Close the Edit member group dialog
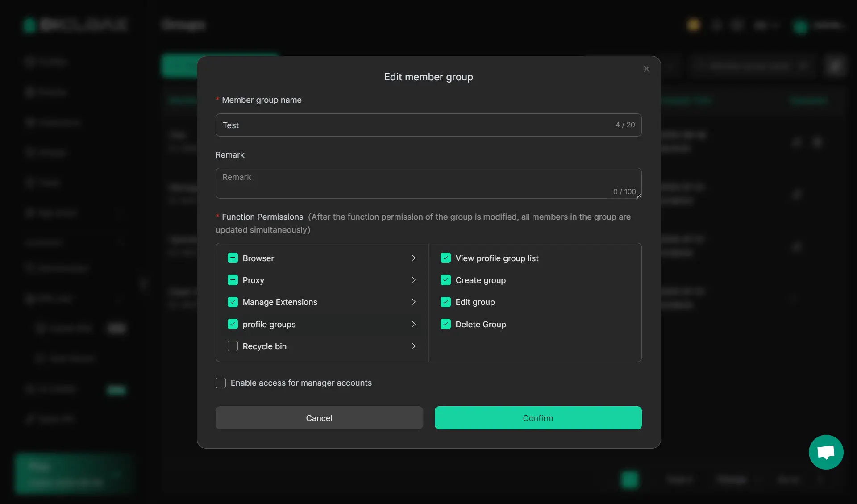This screenshot has height=504, width=857. coord(646,69)
